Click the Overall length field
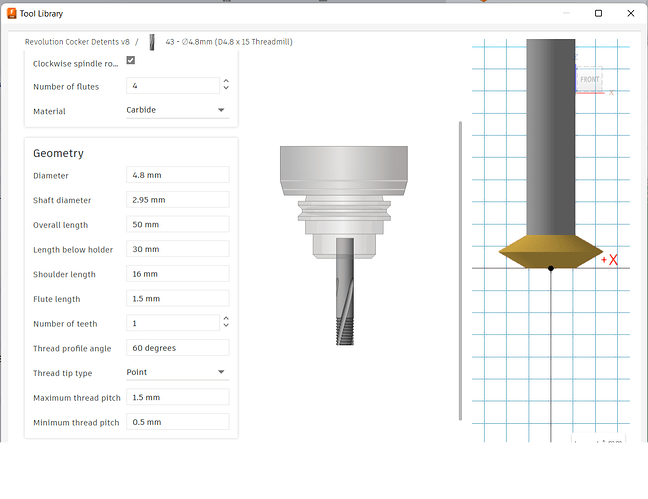648x499 pixels. (178, 224)
